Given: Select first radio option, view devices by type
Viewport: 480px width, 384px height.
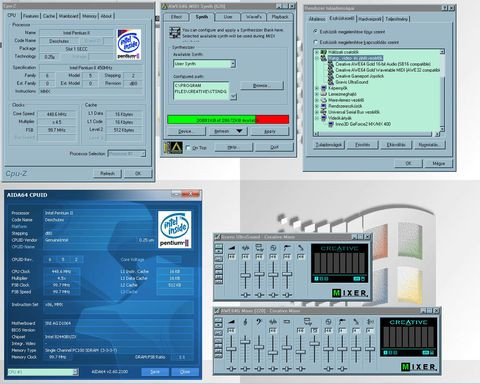Looking at the screenshot, I should 315,31.
